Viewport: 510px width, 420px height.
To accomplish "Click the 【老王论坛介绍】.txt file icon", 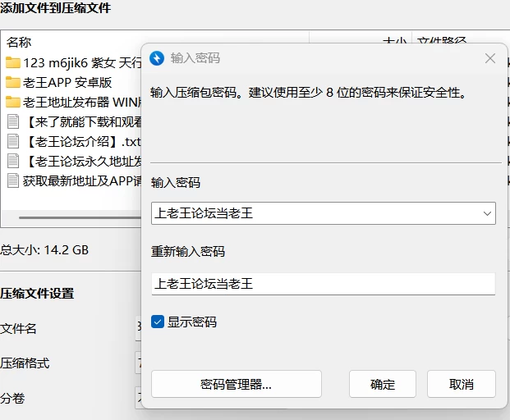I will 13,141.
